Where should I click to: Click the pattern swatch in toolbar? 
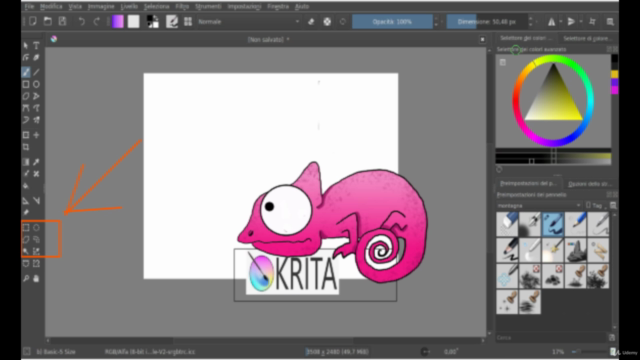(133, 22)
